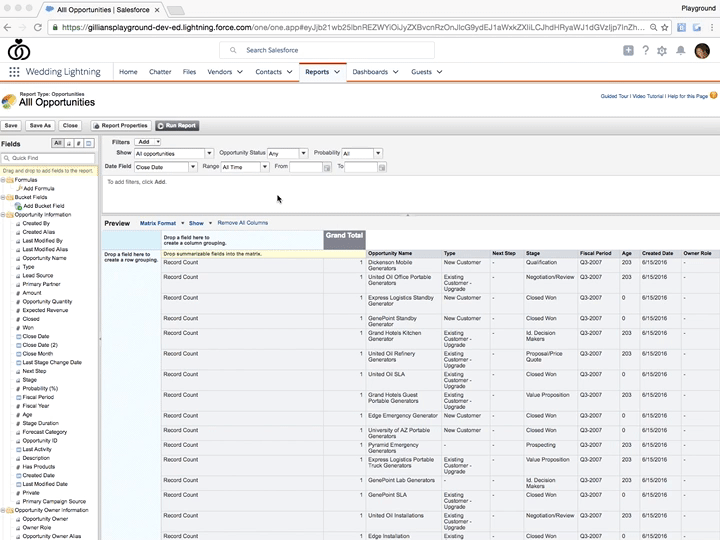
Task: Click the Close button in report toolbar
Action: click(70, 126)
